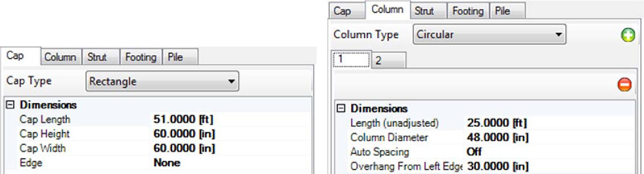Edit the Cap Height value field

coord(231,134)
